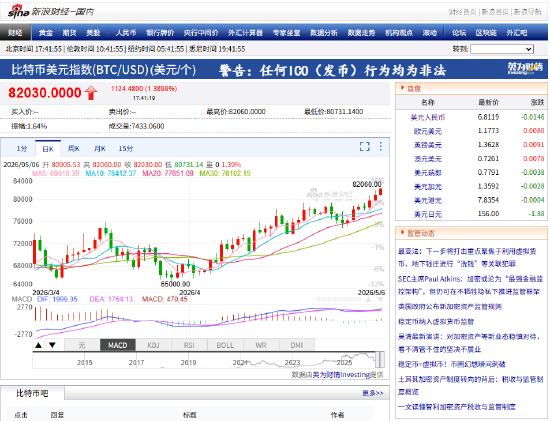Open 英国政府公布新加密资产监管规则 link
This screenshot has width=550, height=421.
click(x=450, y=307)
